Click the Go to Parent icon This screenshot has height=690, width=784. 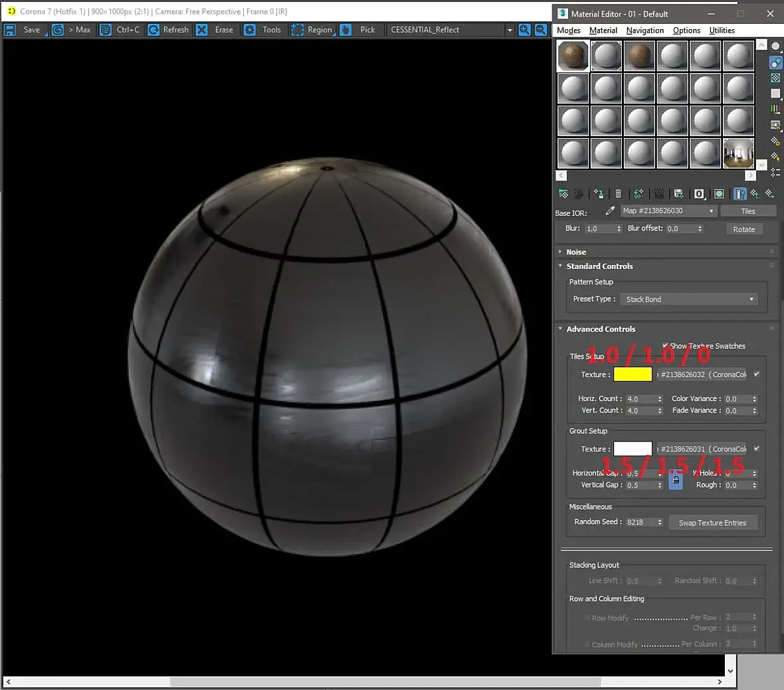[755, 194]
